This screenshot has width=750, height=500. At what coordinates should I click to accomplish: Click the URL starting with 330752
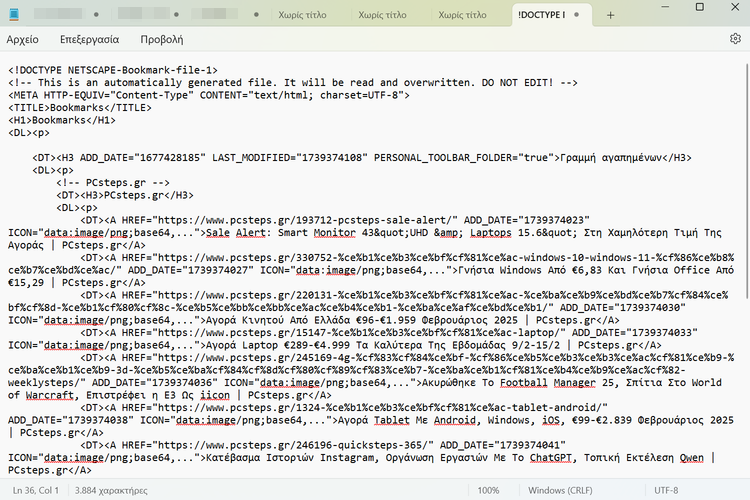point(371,264)
